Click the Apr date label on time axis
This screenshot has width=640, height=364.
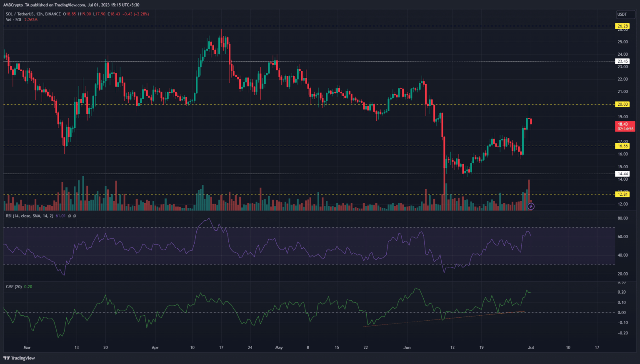click(155, 347)
